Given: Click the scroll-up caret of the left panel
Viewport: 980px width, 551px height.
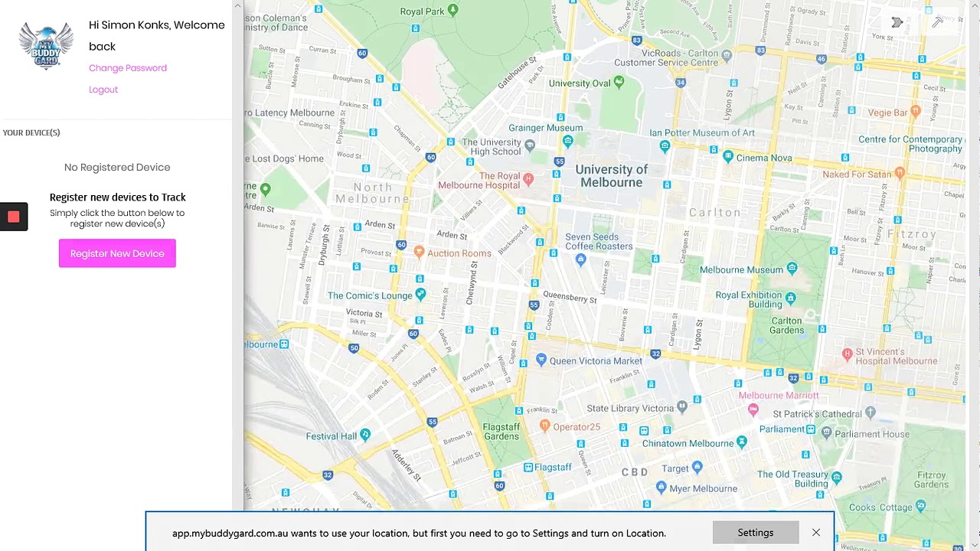Looking at the screenshot, I should pos(237,6).
